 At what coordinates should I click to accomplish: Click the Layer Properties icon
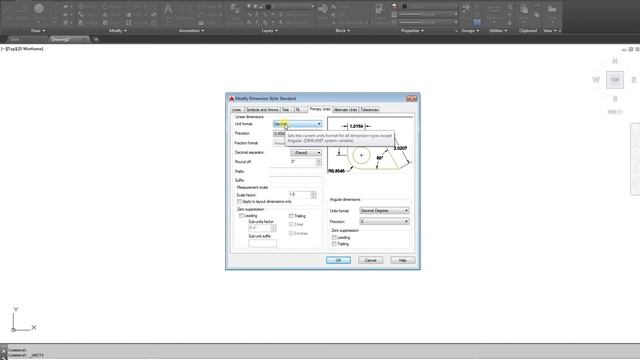(235, 8)
